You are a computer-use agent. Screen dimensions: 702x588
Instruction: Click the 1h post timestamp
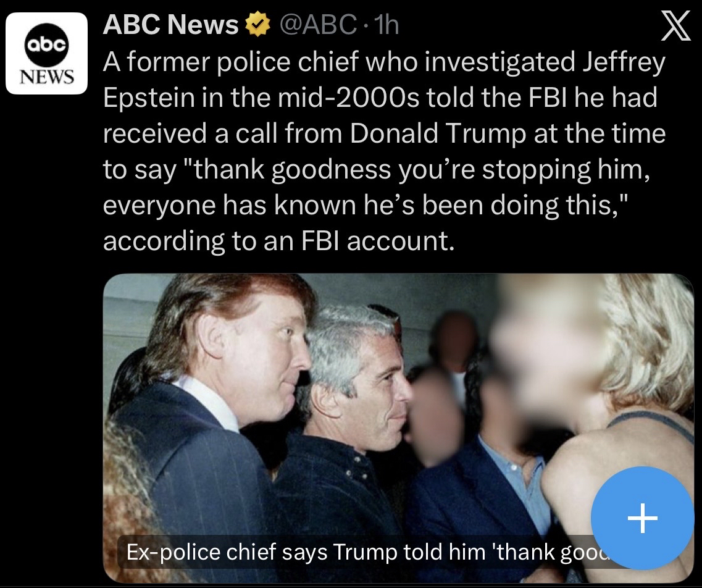[386, 24]
